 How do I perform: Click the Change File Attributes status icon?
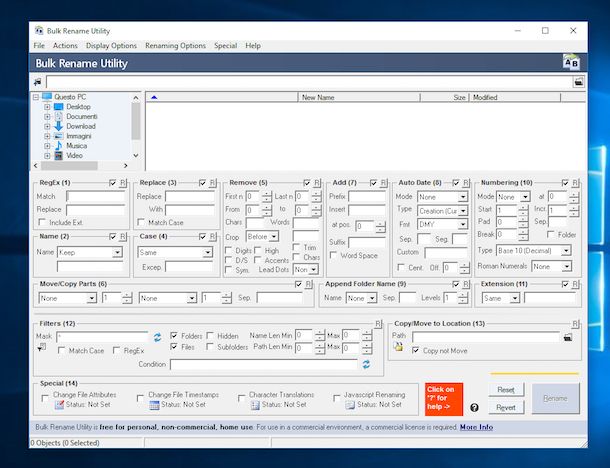(x=59, y=405)
